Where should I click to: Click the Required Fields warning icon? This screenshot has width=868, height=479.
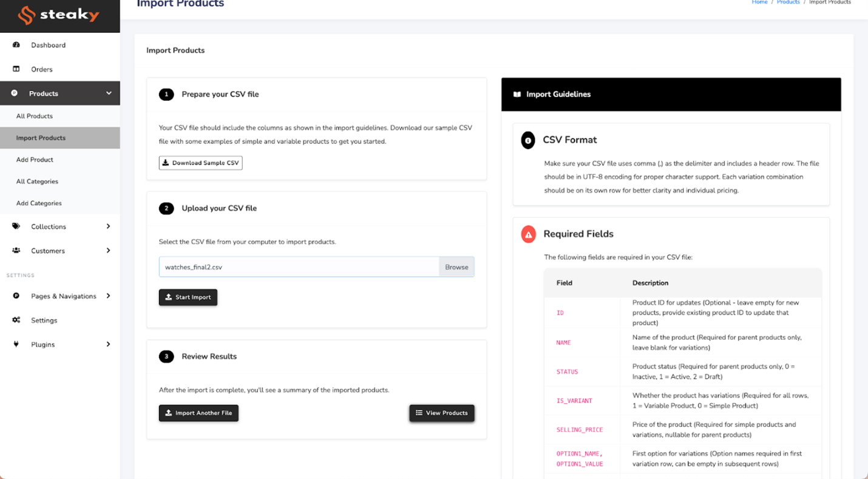[528, 234]
